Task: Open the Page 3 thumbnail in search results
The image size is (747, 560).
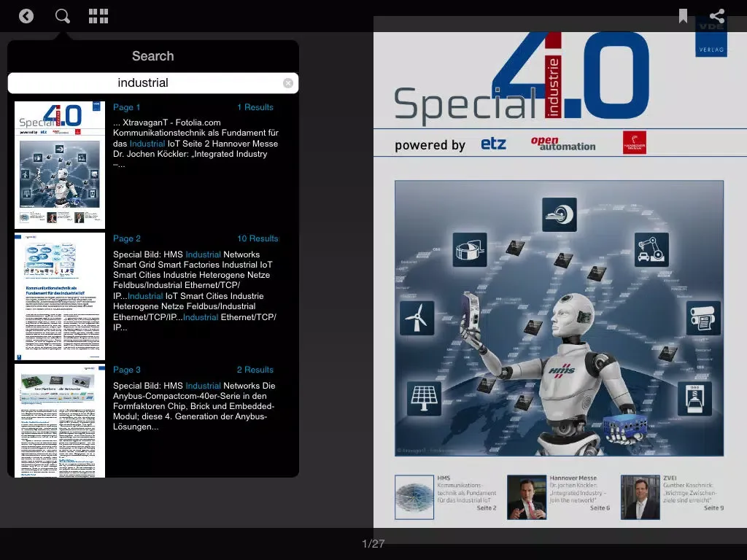Action: coord(60,421)
